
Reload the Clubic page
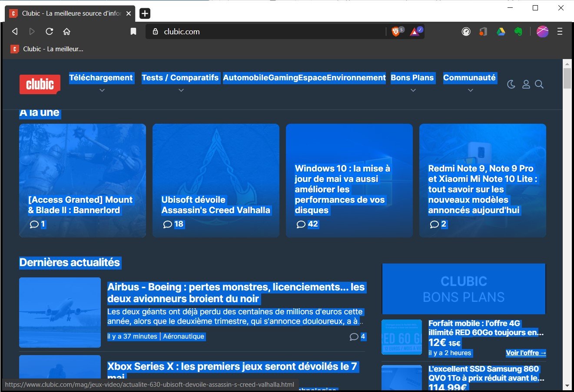tap(49, 31)
